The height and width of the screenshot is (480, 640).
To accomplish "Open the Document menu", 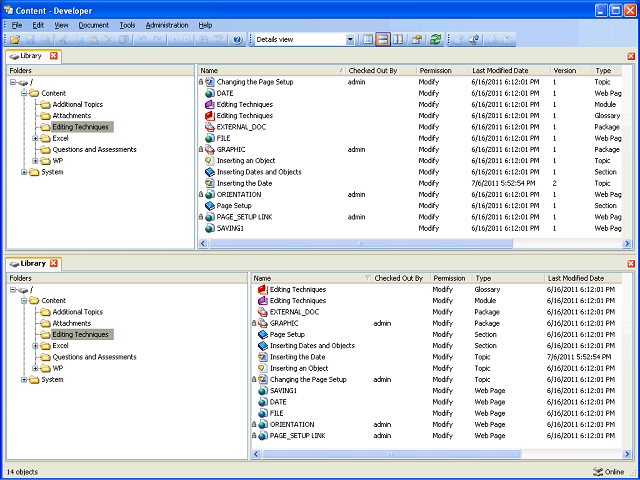I will pyautogui.click(x=93, y=25).
